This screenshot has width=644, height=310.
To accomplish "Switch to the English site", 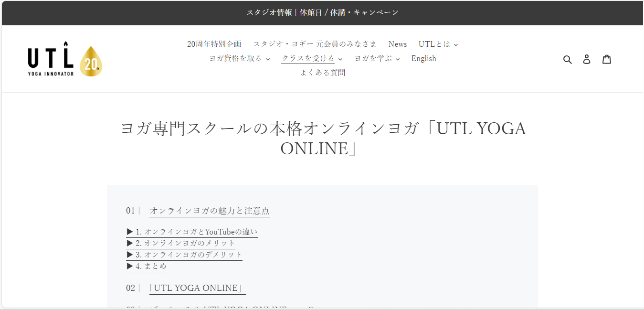I will (x=423, y=58).
